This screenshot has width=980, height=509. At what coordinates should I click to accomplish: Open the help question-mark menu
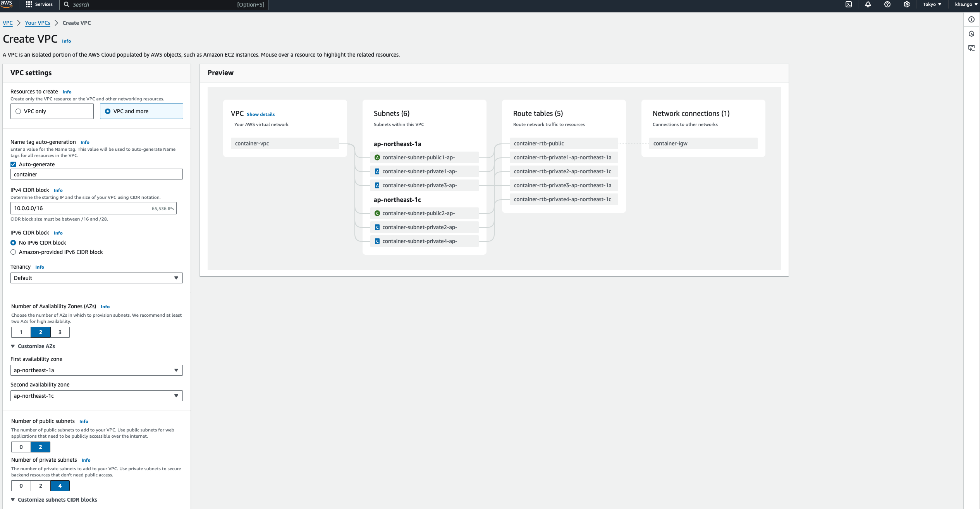(x=887, y=4)
